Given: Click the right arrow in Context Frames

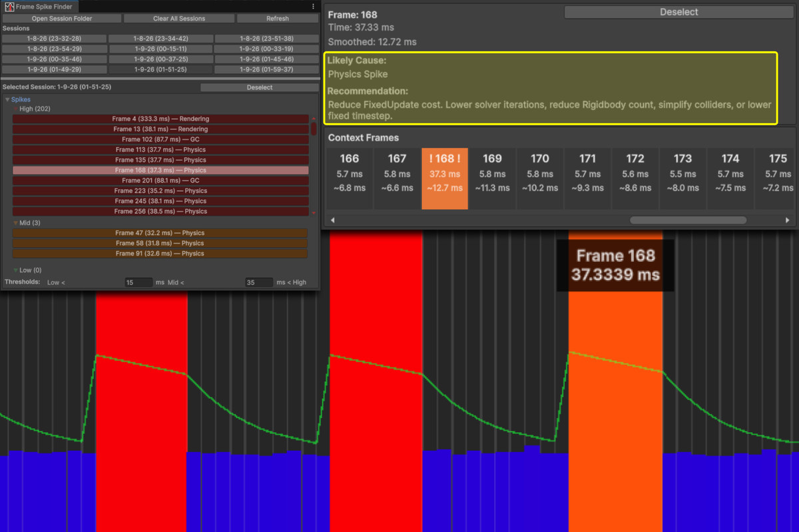Looking at the screenshot, I should [787, 220].
